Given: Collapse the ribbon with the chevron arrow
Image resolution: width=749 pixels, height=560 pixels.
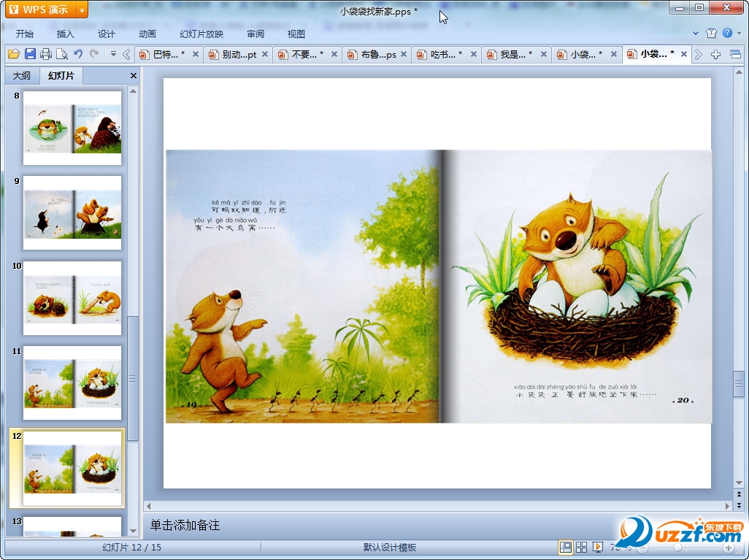Looking at the screenshot, I should 696,34.
